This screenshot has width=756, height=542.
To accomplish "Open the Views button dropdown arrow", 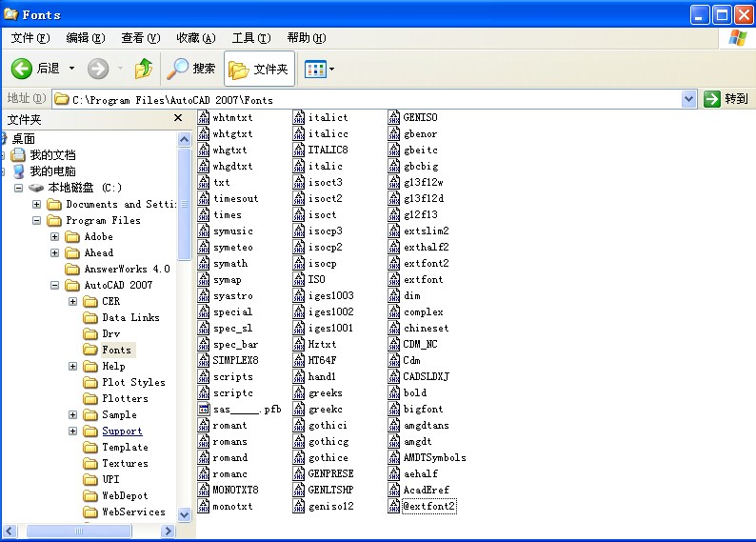I will click(331, 70).
